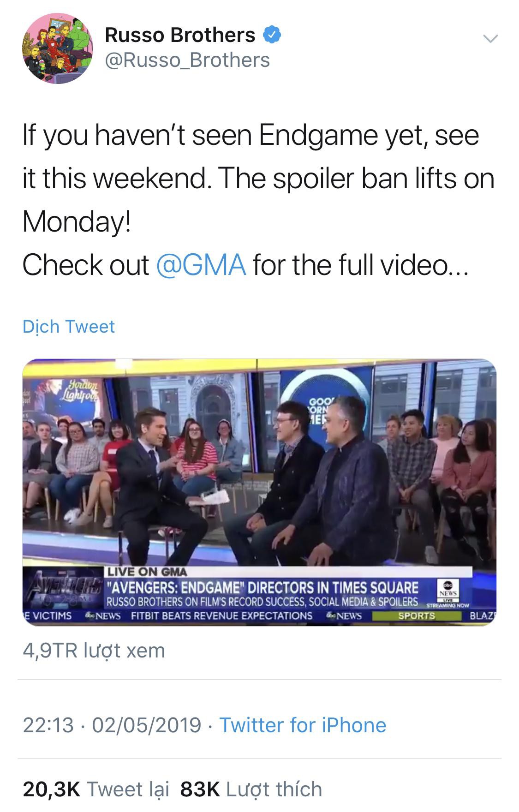Click the "Directors in Times Square" headline
Viewport: 519px width, 812px height.
tap(262, 588)
